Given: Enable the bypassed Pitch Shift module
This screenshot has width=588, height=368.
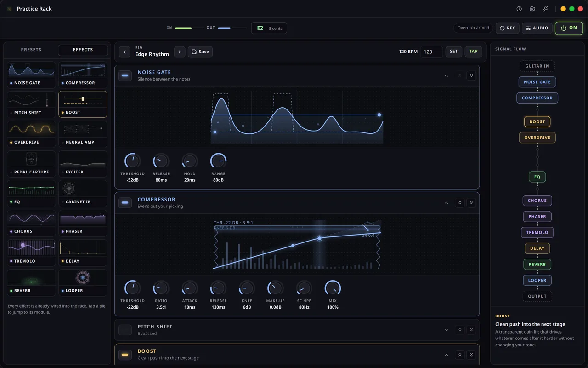Looking at the screenshot, I should [125, 330].
